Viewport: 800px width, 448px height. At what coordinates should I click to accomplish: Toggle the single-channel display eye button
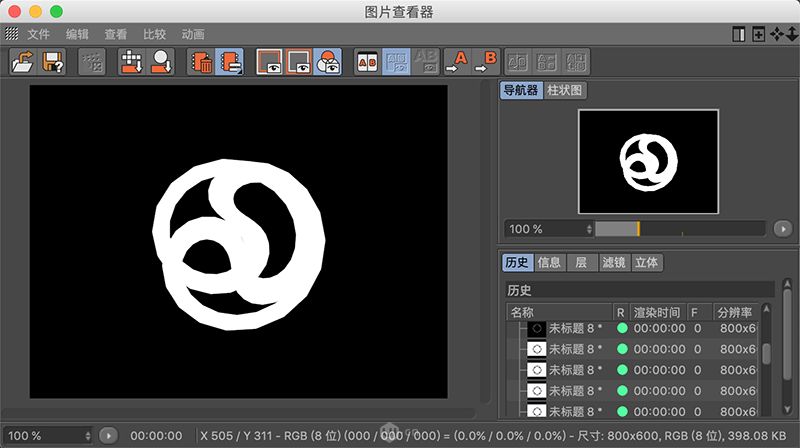click(x=327, y=63)
